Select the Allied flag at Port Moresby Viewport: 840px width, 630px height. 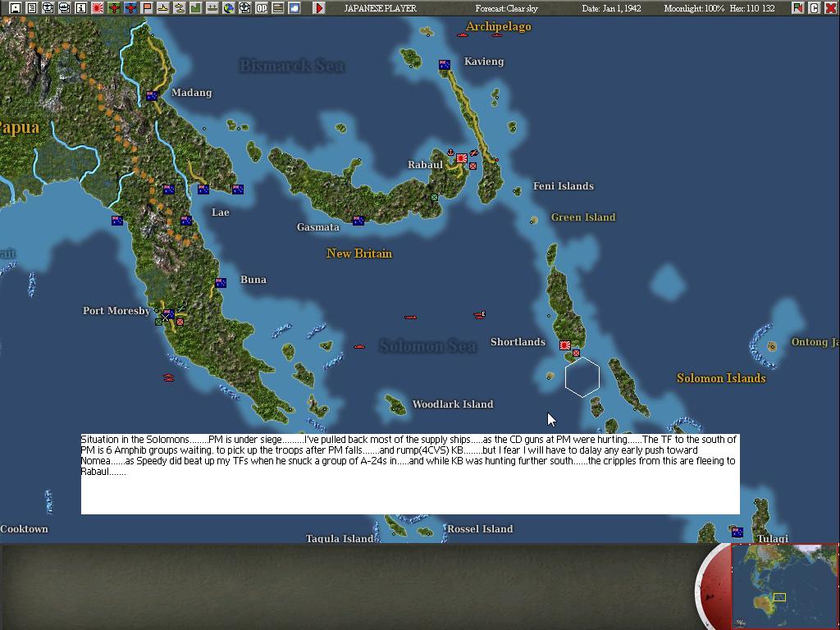(169, 314)
